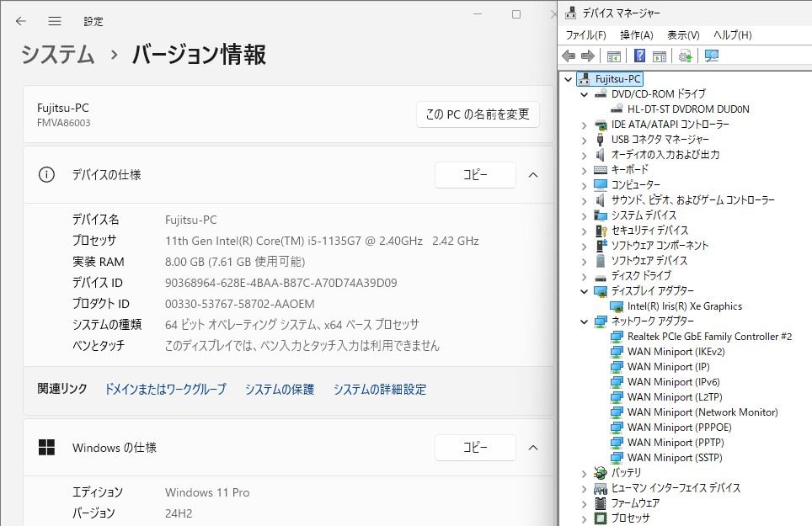Click the action pane toolbar icon

(660, 56)
